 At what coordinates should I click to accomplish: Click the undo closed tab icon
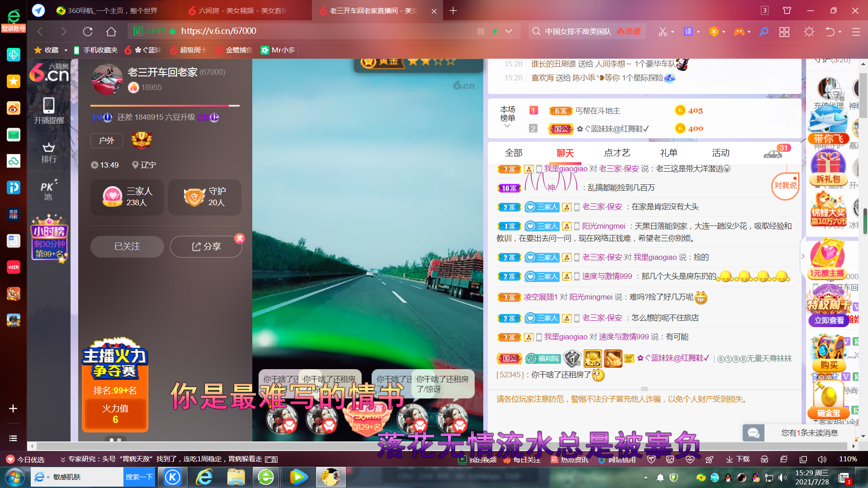point(830,32)
